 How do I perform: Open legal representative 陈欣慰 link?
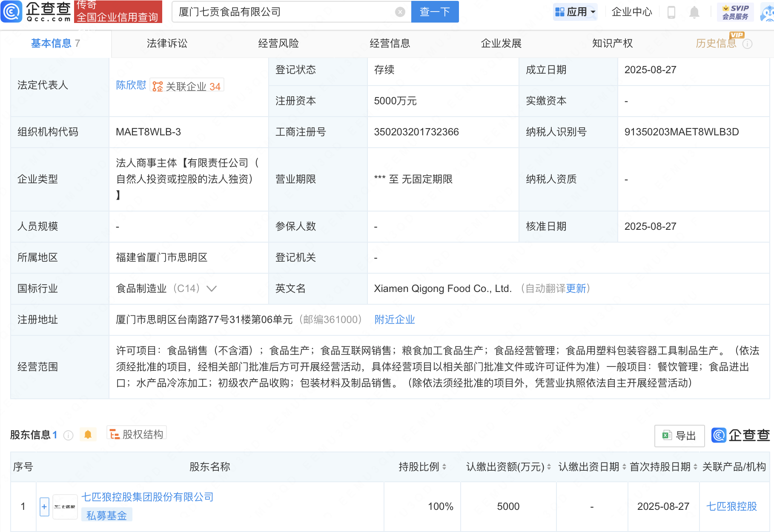pos(131,85)
